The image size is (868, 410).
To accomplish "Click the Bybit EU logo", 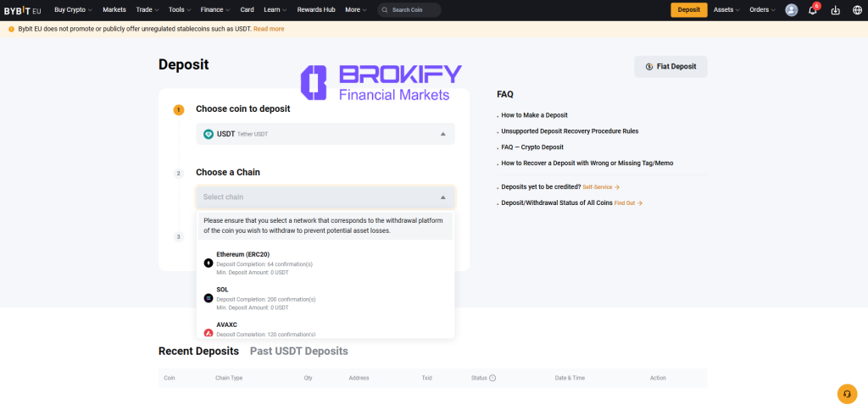I will [22, 10].
